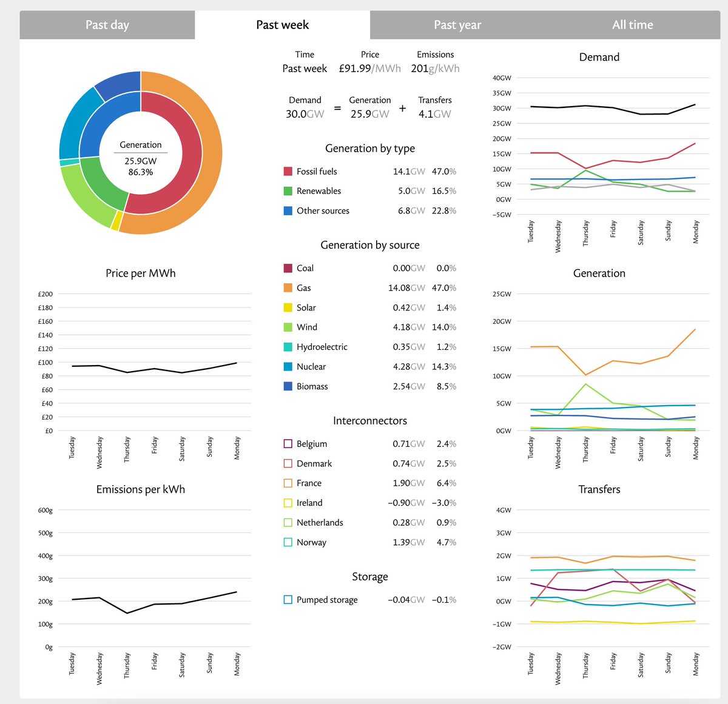
Task: Click the Past day button
Action: pos(107,25)
